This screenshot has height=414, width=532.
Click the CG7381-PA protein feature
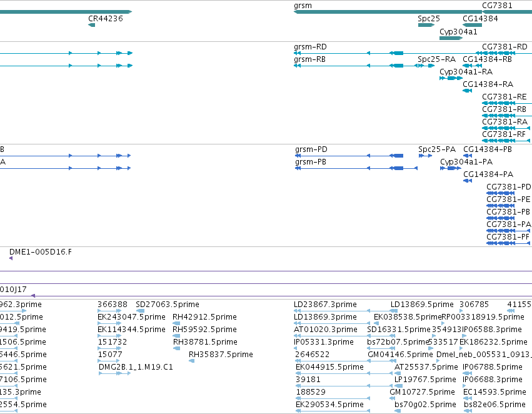tap(508, 231)
